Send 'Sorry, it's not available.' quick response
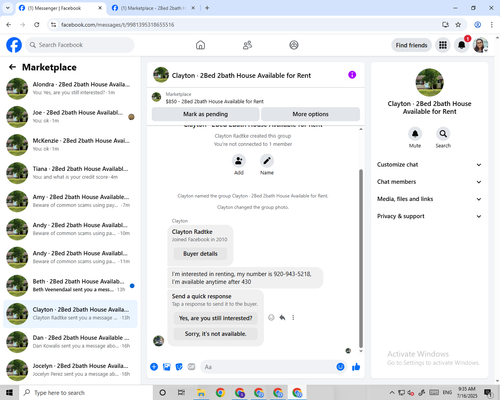500x400 pixels. coord(215,334)
